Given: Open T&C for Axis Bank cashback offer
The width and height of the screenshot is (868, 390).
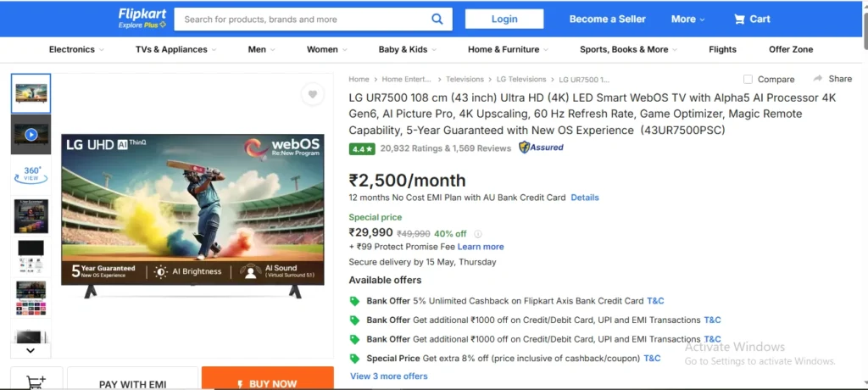Looking at the screenshot, I should (x=655, y=301).
